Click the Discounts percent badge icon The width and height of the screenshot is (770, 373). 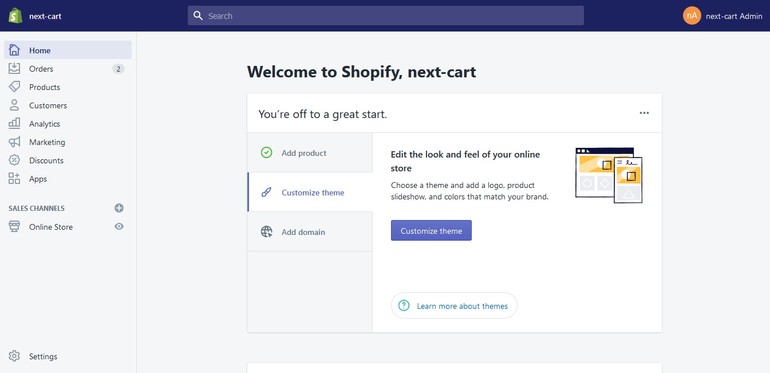[x=14, y=160]
